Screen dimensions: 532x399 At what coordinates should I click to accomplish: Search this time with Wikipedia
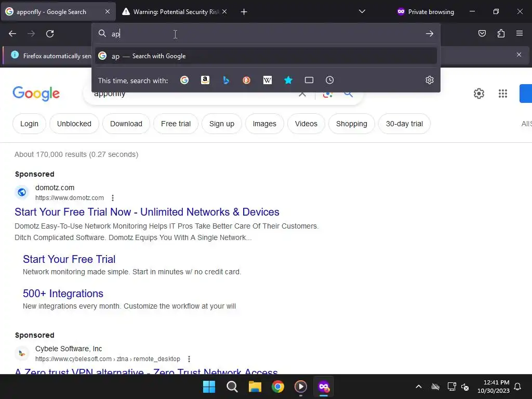[268, 80]
